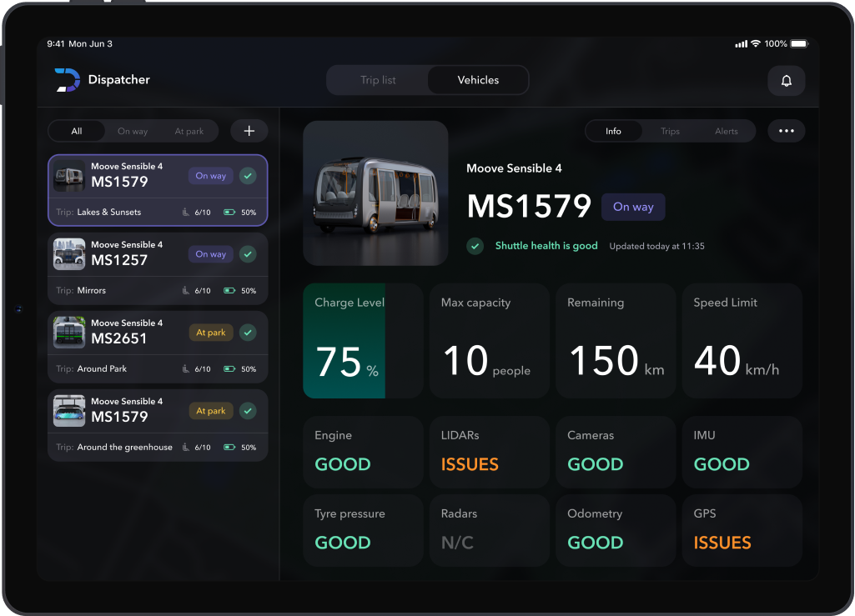Viewport: 855px width, 616px height.
Task: Click the Dispatcher logo icon
Action: [x=66, y=80]
